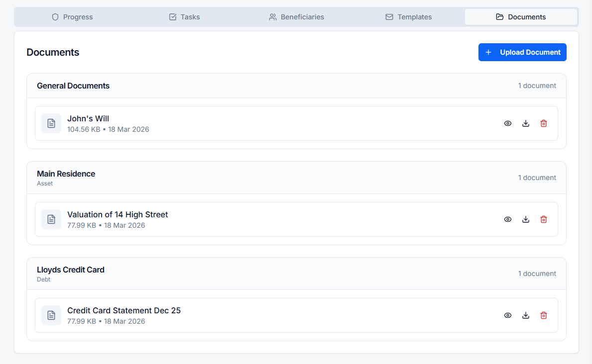
Task: Click the Documents folder icon
Action: pyautogui.click(x=499, y=16)
